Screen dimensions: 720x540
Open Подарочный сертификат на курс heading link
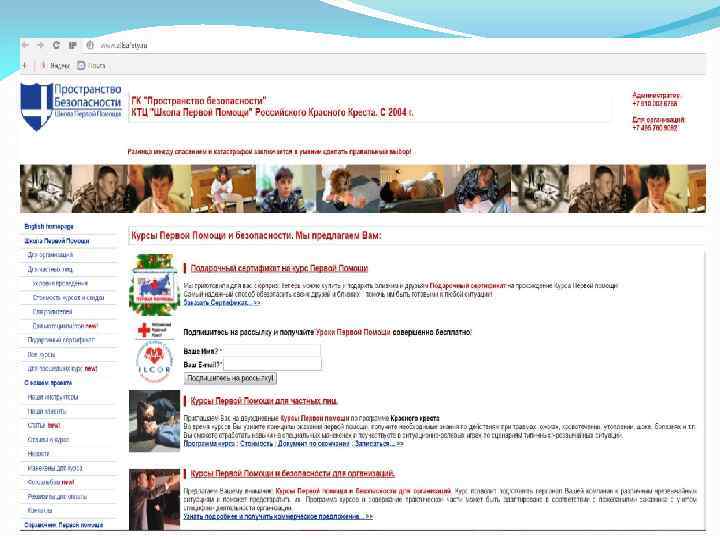279,268
